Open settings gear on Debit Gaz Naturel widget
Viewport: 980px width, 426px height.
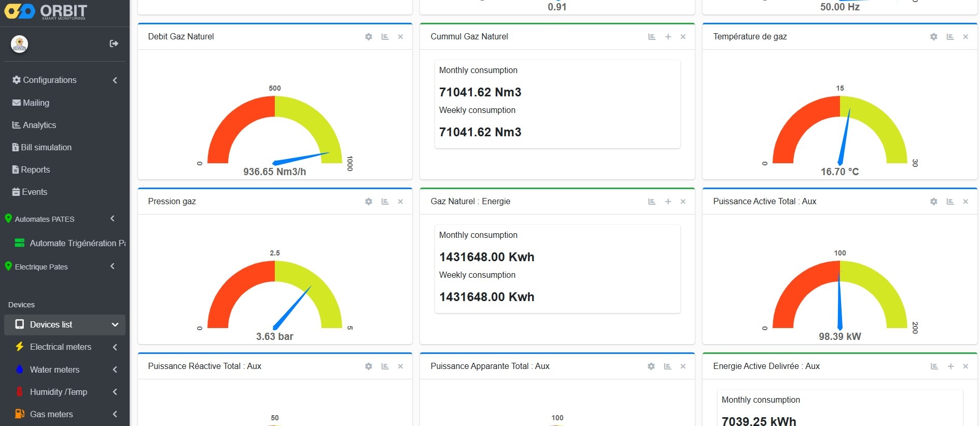pos(369,37)
